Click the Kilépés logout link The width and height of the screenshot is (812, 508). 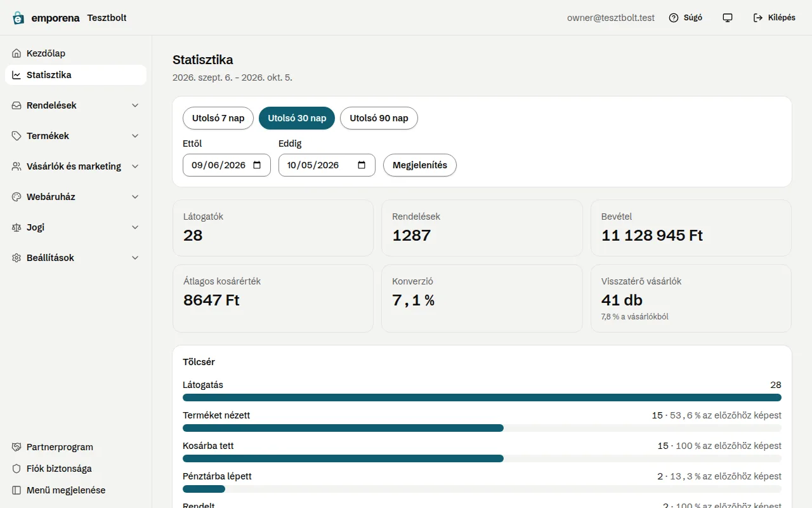pyautogui.click(x=774, y=18)
